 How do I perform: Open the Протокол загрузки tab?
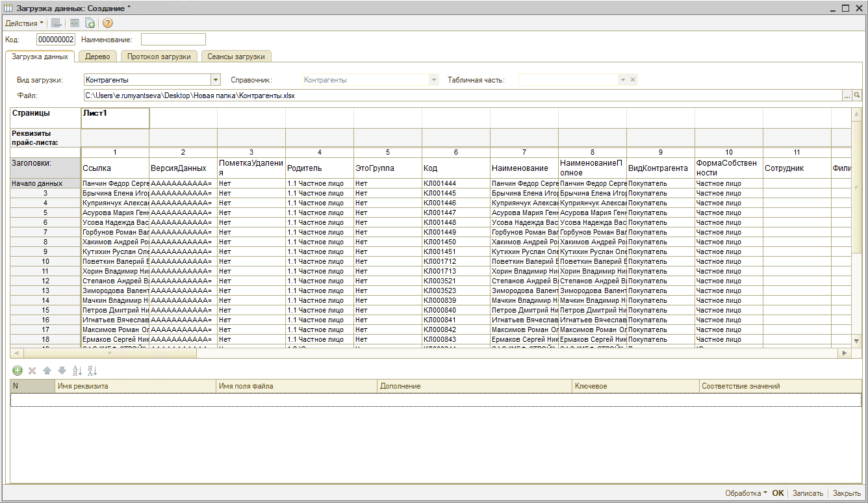[x=159, y=57]
